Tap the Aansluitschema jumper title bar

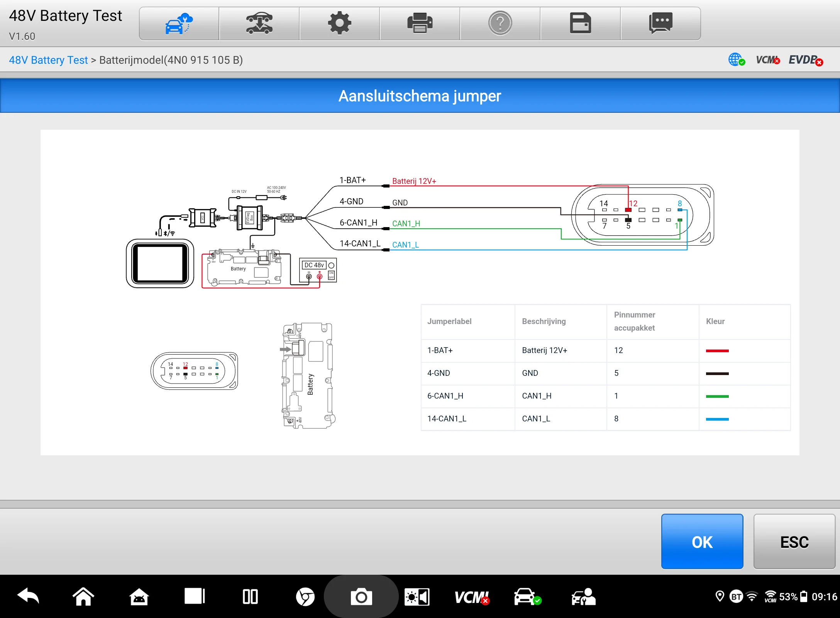[x=420, y=96]
